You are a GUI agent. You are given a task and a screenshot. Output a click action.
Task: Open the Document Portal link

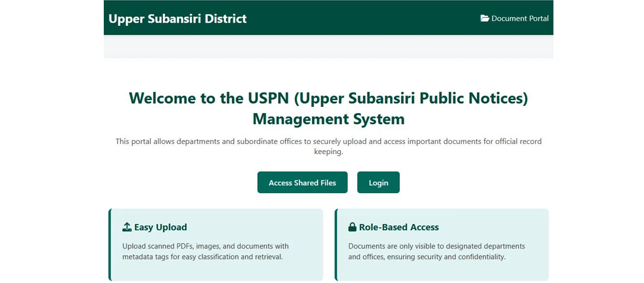[x=519, y=18]
